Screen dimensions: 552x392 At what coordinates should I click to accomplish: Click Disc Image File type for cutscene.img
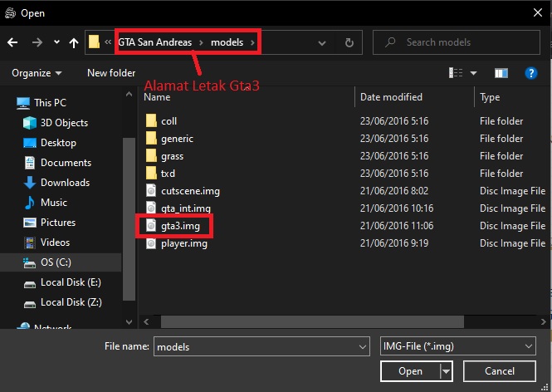pos(513,191)
